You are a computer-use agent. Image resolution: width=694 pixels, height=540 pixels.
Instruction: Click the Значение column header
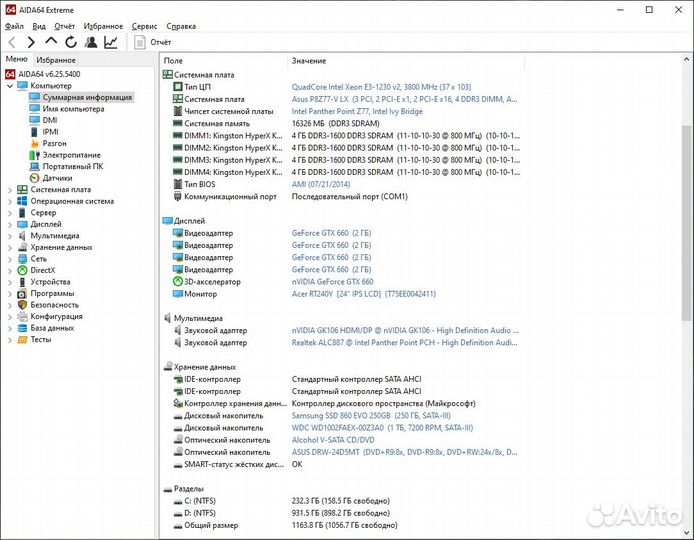[406, 61]
